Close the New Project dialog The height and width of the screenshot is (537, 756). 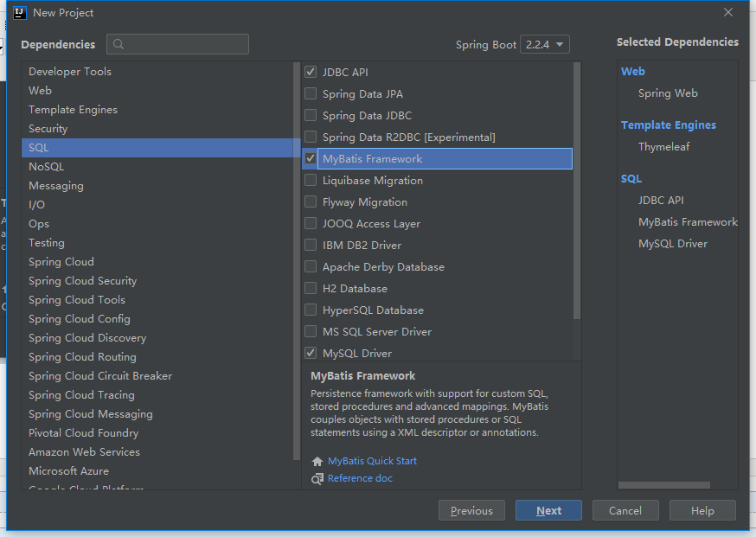tap(728, 13)
